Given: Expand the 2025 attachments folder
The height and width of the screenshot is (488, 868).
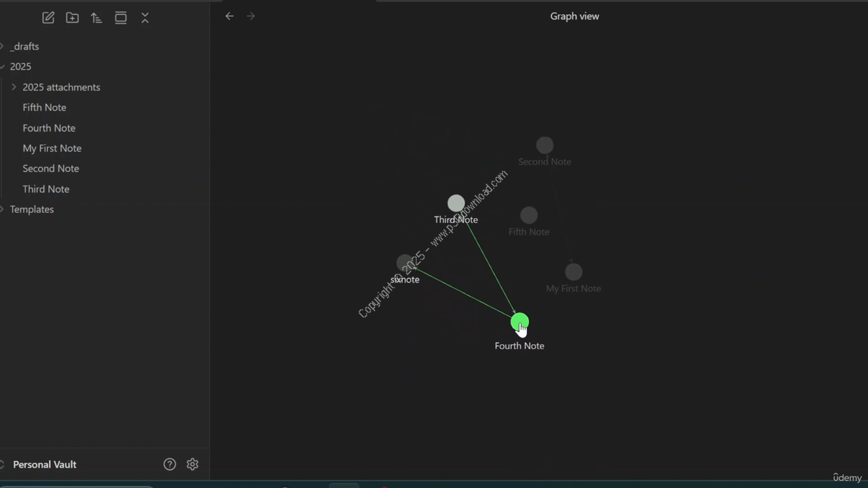Looking at the screenshot, I should tap(14, 87).
